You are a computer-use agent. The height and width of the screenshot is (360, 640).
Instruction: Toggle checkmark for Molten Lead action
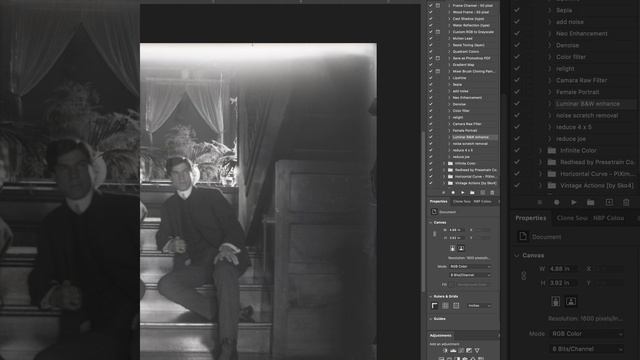pyautogui.click(x=430, y=38)
